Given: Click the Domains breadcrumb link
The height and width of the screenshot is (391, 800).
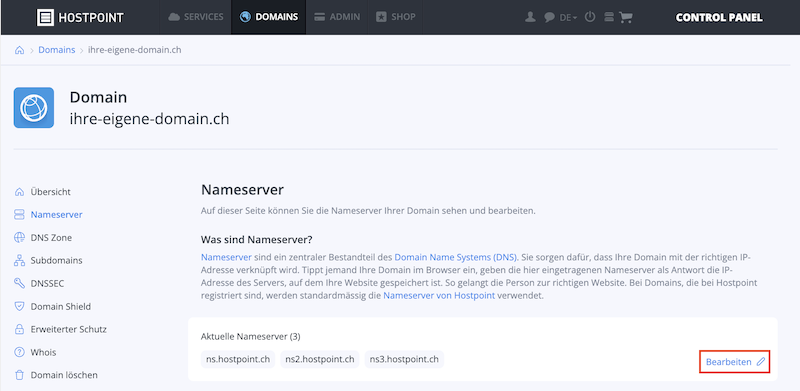Looking at the screenshot, I should [x=57, y=50].
